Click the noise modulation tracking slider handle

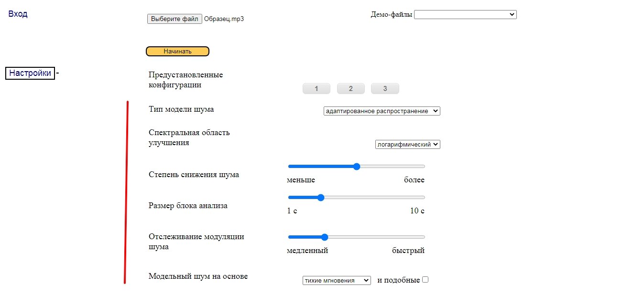325,237
